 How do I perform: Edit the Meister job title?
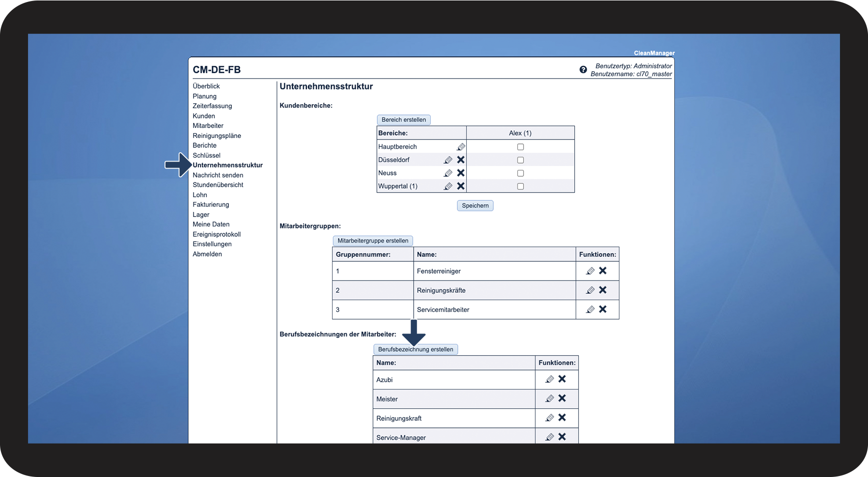coord(550,398)
